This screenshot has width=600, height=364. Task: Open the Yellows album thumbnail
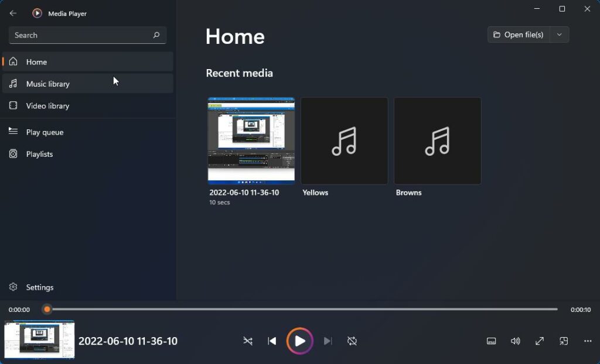[344, 140]
